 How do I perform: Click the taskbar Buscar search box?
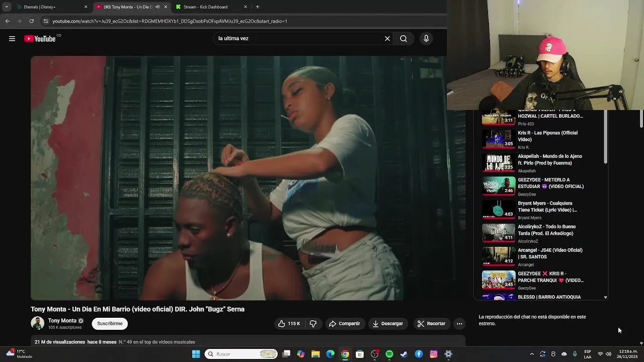(242, 354)
